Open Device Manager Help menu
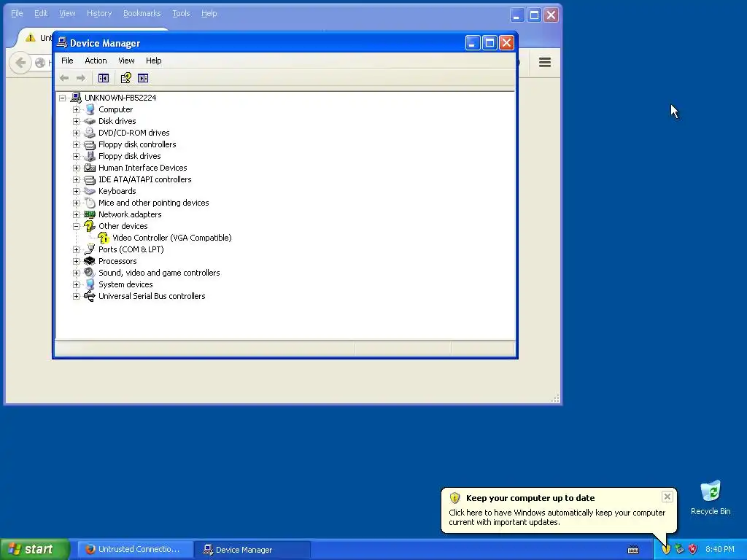Image resolution: width=747 pixels, height=560 pixels. point(153,61)
